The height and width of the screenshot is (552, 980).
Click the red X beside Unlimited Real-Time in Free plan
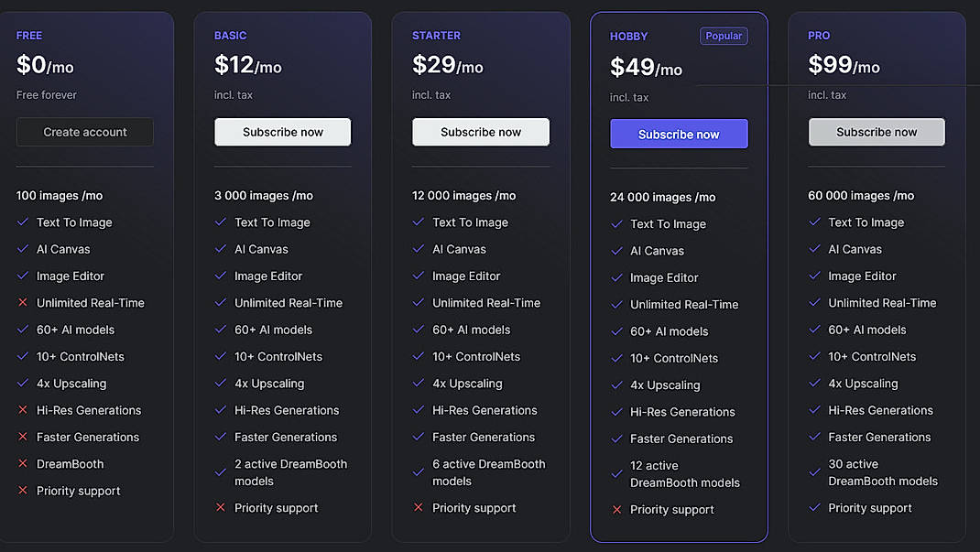tap(23, 302)
